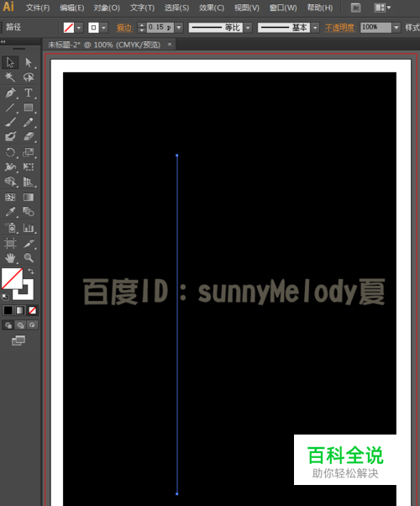Enable Draw Behind mode
420x506 pixels.
pos(20,325)
